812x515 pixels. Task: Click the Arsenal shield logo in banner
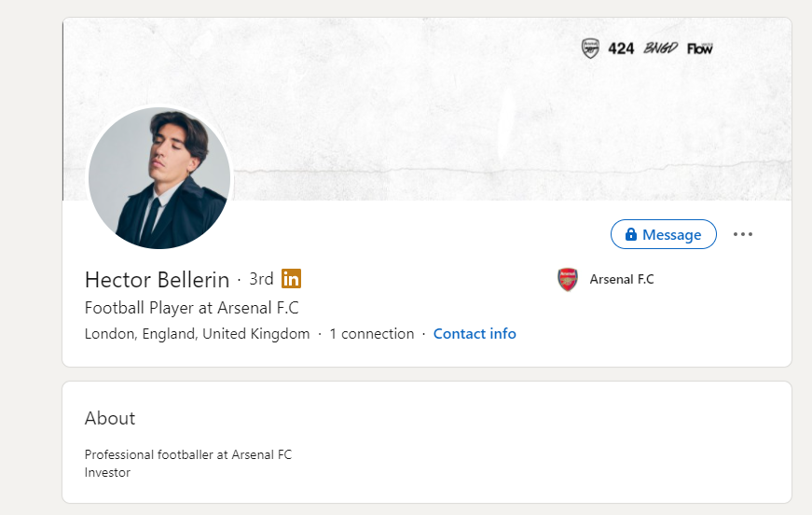[590, 49]
